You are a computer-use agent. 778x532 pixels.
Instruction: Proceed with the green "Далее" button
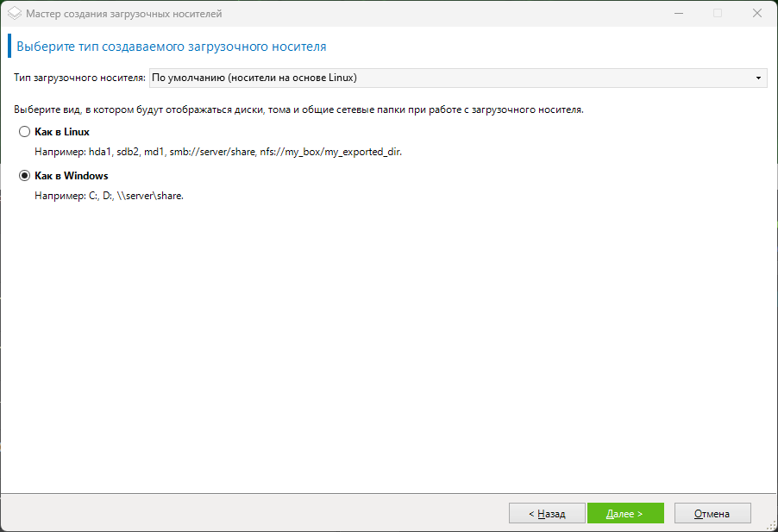point(625,514)
